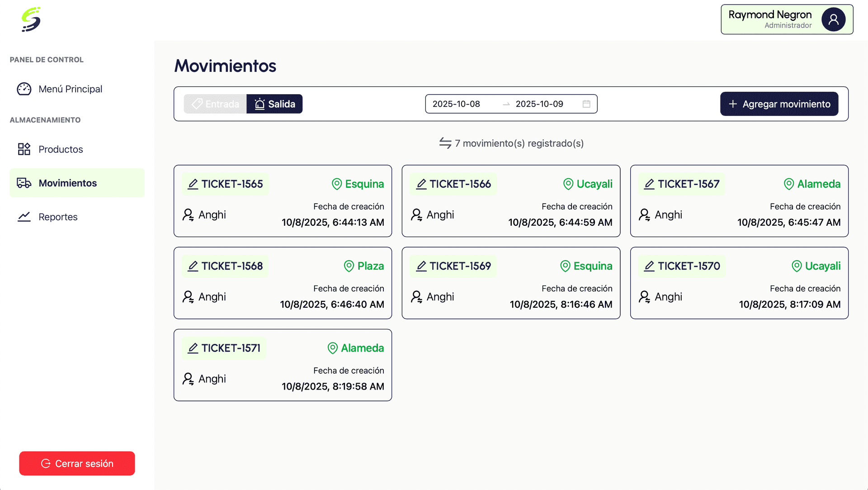Select Movimientos in the sidebar
Image resolution: width=868 pixels, height=490 pixels.
click(x=68, y=183)
